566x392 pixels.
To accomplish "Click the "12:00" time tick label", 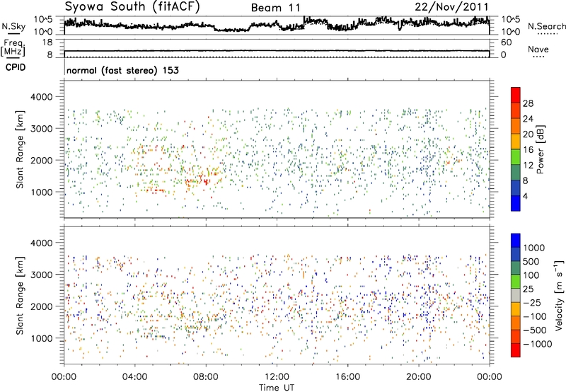I will pos(277,377).
